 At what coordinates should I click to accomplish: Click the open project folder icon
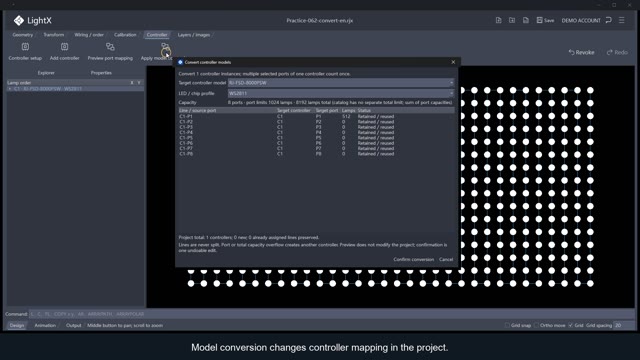(512, 20)
